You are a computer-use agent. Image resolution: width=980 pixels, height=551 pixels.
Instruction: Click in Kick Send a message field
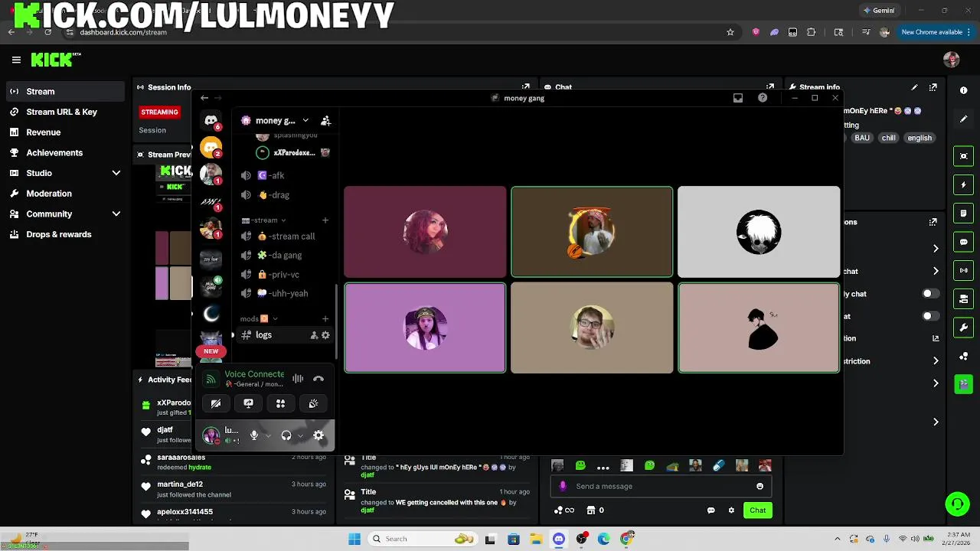point(662,486)
